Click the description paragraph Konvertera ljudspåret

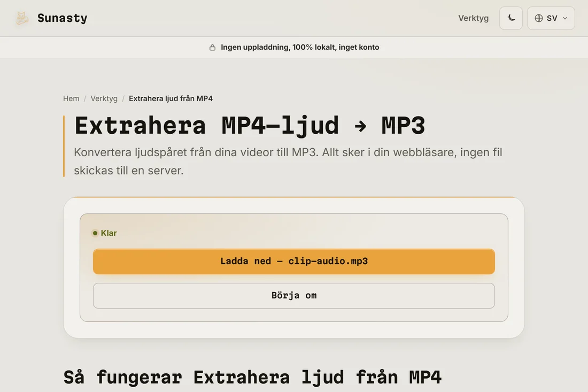(x=288, y=162)
